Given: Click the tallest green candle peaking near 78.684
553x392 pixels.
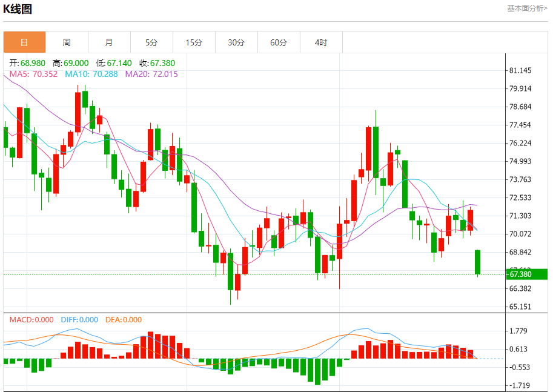Looking at the screenshot, I should (x=376, y=153).
